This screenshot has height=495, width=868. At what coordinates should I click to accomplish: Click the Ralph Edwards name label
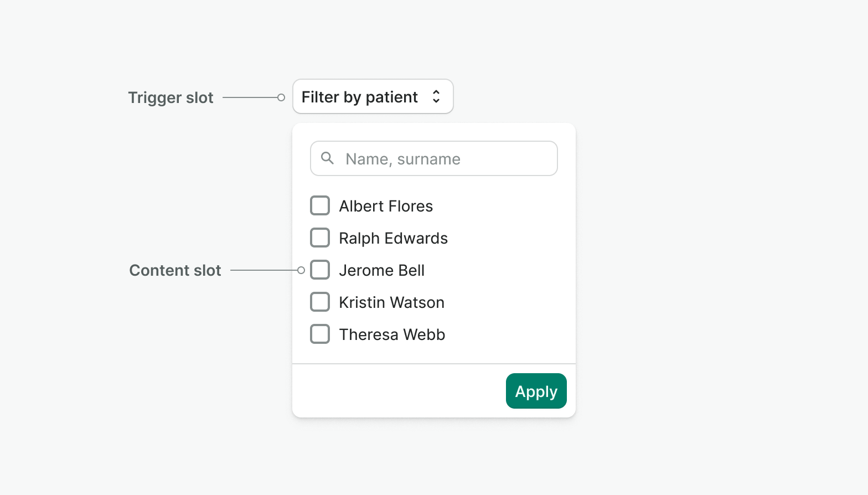tap(393, 238)
